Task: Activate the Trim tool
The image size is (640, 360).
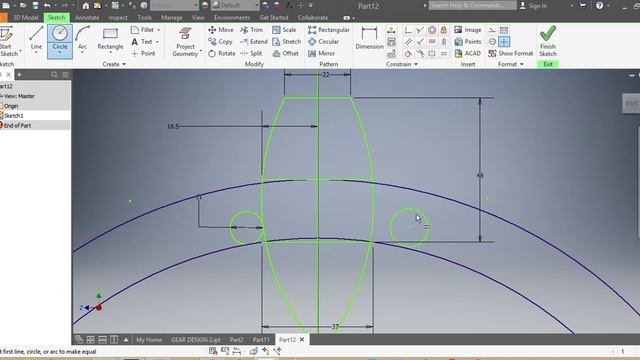Action: click(252, 30)
